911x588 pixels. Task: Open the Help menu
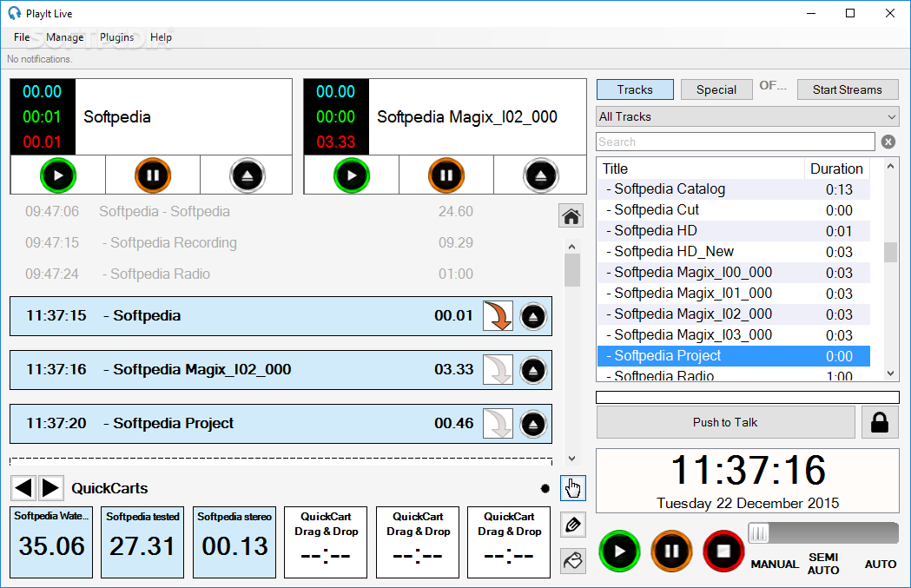coord(161,37)
